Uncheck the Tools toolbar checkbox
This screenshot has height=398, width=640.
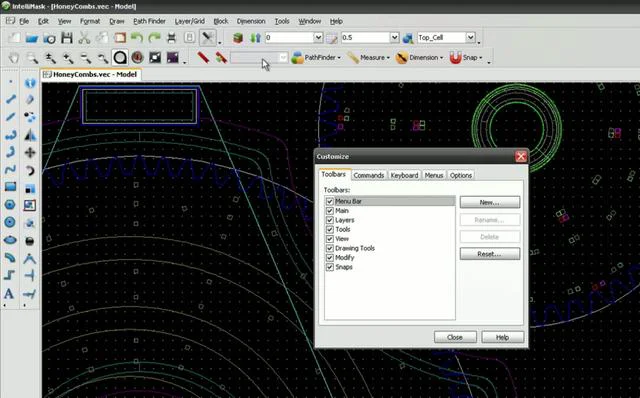coord(330,229)
